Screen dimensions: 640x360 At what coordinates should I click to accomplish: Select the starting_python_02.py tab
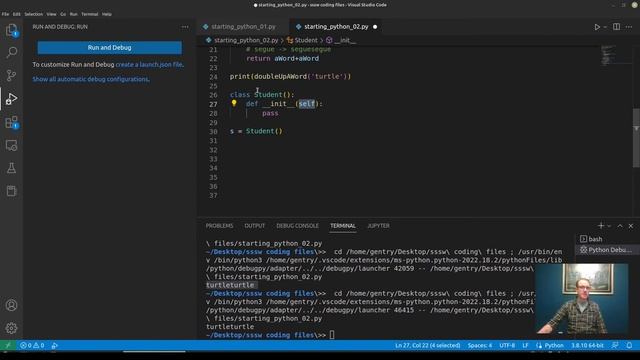(336, 27)
